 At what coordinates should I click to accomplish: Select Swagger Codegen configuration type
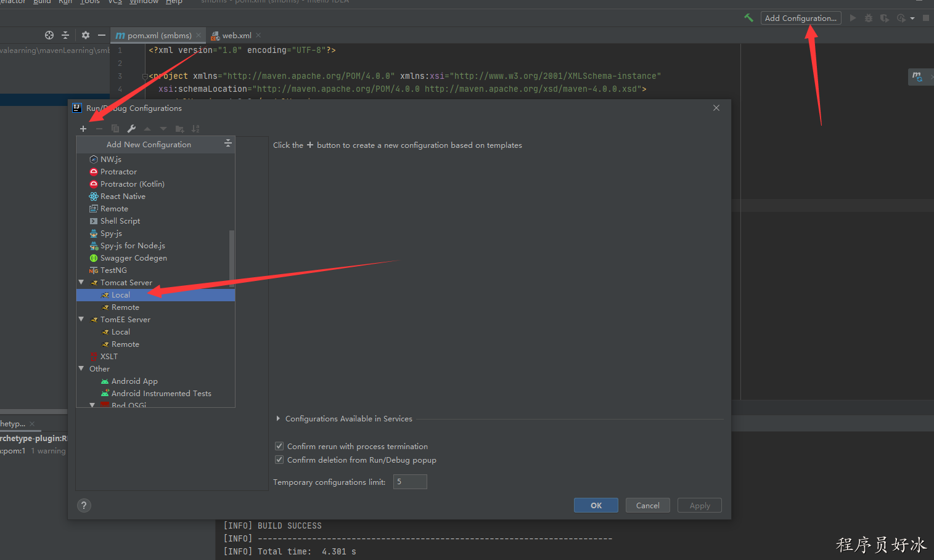[155, 258]
